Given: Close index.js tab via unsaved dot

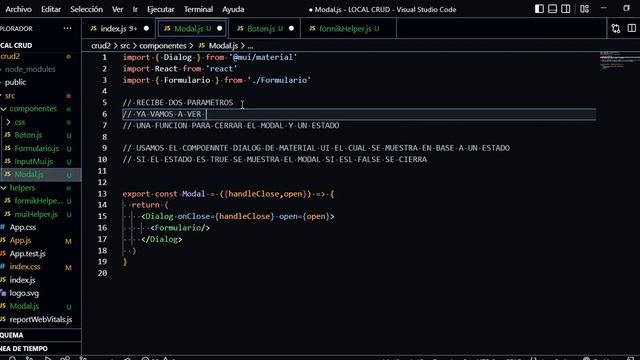Looking at the screenshot, I should pyautogui.click(x=146, y=29).
